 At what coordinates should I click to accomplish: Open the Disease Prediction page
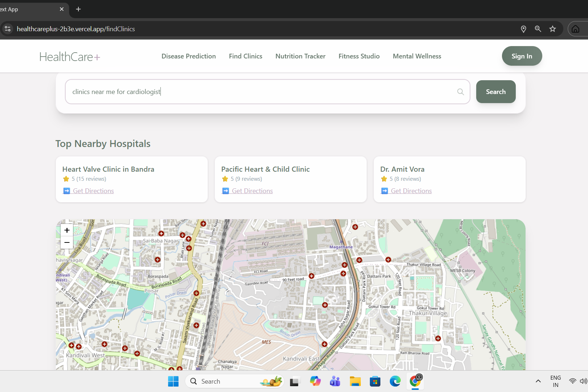[189, 56]
